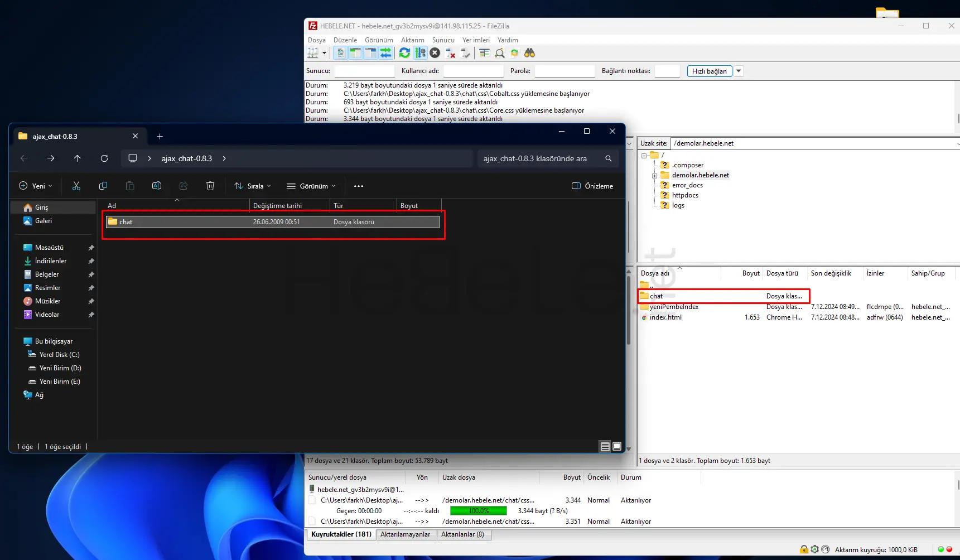Screen dimensions: 960x560
Task: Switch to the Kuyruktakiler (181) tab
Action: 341,534
